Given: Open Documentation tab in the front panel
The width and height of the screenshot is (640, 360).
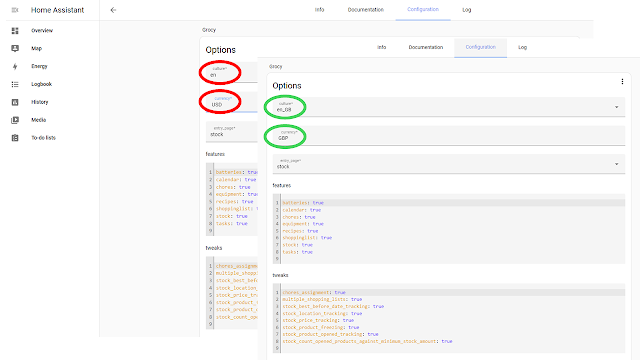Looking at the screenshot, I should click(x=426, y=47).
